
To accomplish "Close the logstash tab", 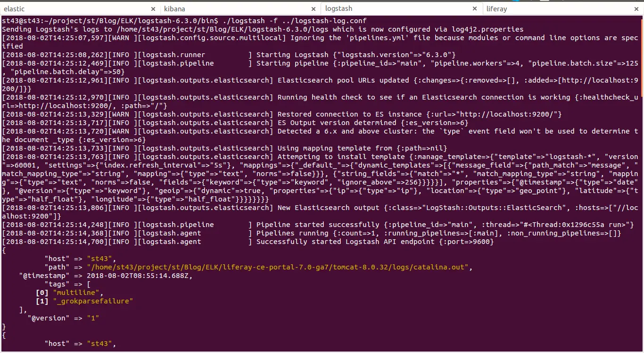I will (x=475, y=9).
